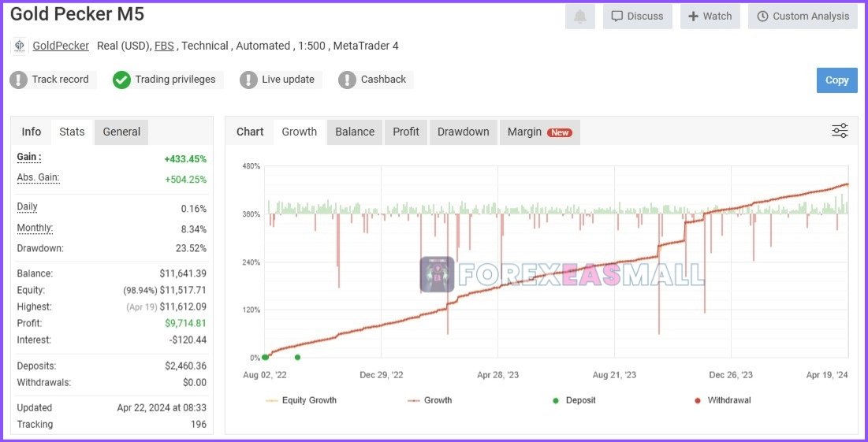
Task: Open Custom Analysis
Action: coord(803,17)
